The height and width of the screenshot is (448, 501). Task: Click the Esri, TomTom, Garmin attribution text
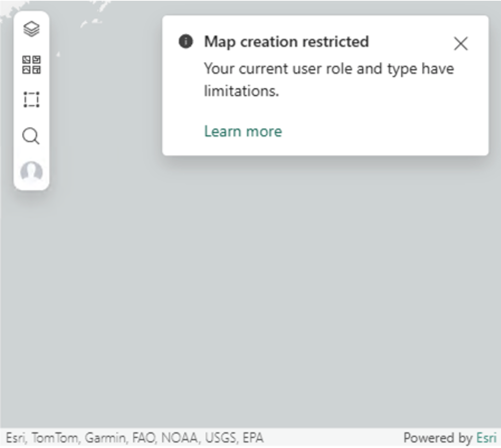tap(135, 438)
